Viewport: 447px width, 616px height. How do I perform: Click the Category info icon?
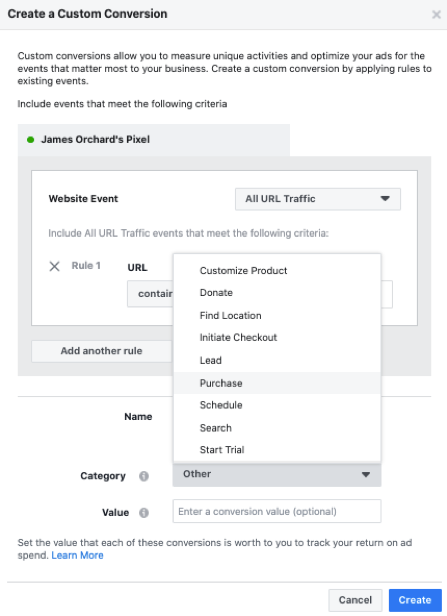(144, 476)
